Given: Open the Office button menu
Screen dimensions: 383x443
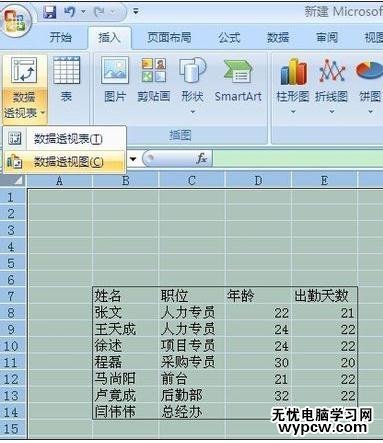Looking at the screenshot, I should point(15,22).
